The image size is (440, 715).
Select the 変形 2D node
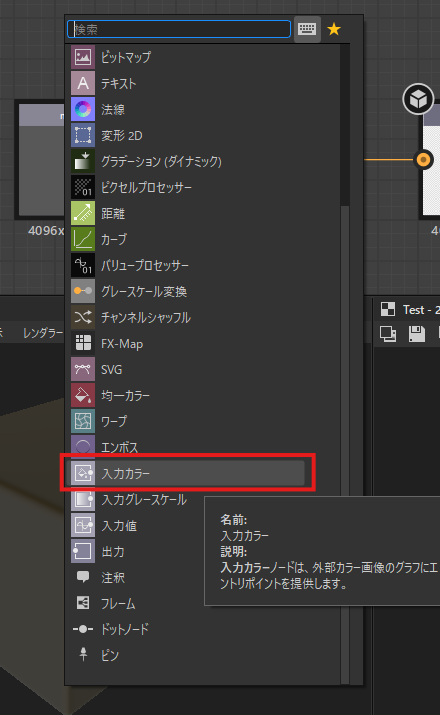(187, 135)
